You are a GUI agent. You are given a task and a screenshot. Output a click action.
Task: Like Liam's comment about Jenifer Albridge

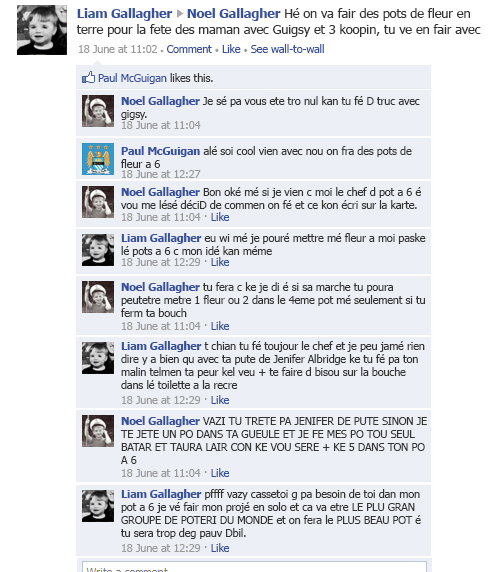pyautogui.click(x=220, y=400)
